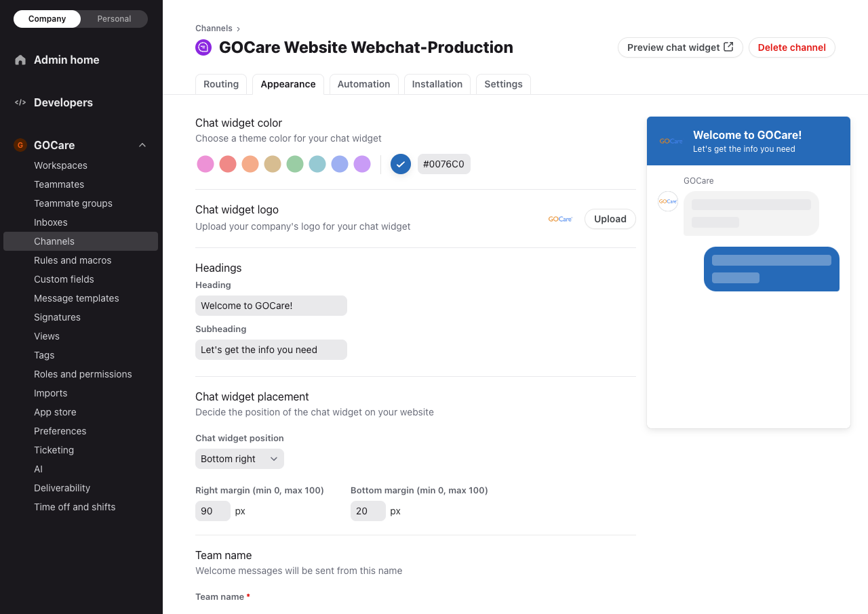868x614 pixels.
Task: Select Channels in sidebar
Action: click(x=81, y=241)
